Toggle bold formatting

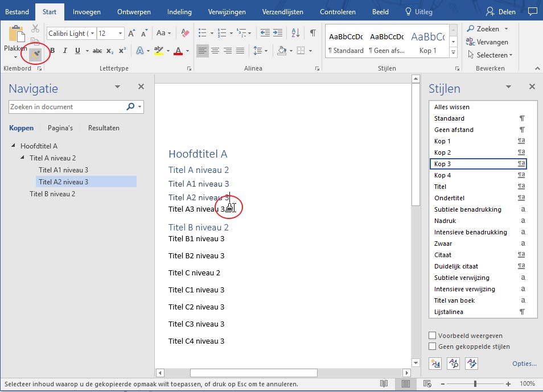click(52, 51)
